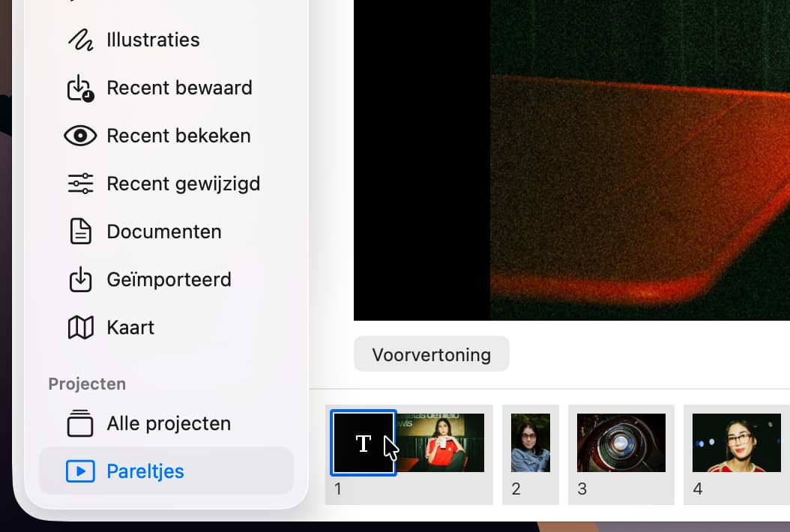790x532 pixels.
Task: Show Recent gewijzigd items
Action: (x=166, y=184)
